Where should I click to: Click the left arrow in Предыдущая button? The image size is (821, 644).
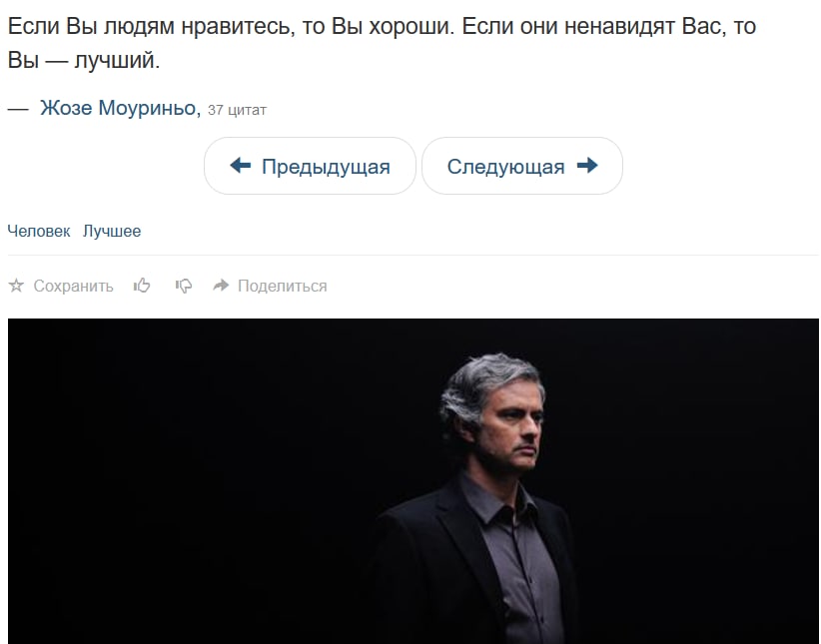tap(241, 166)
